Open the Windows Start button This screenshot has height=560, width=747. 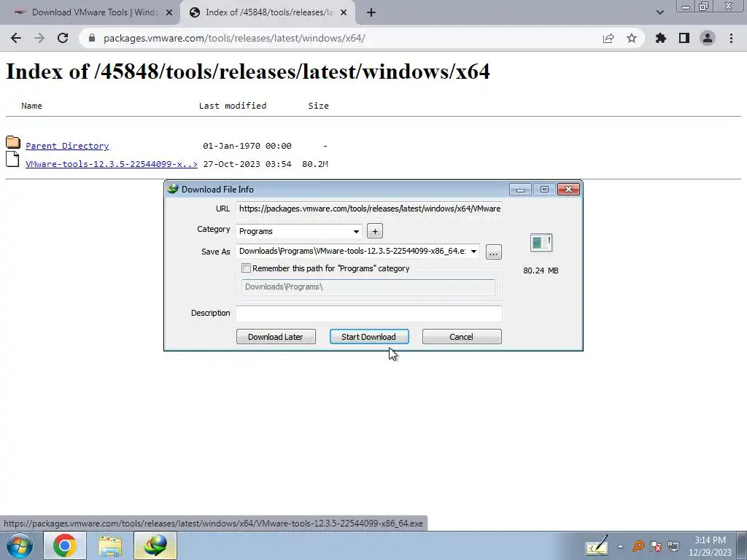click(20, 545)
